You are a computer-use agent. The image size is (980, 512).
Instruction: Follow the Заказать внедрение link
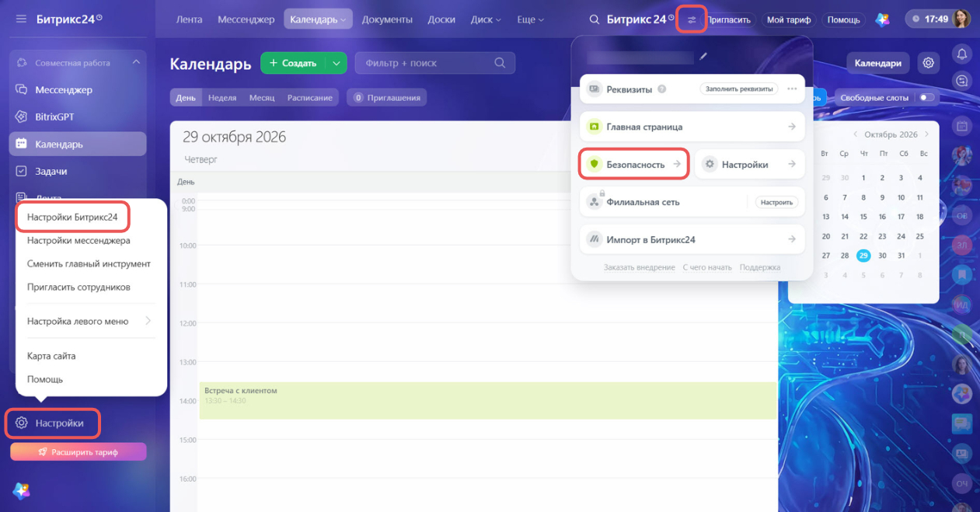[639, 267]
